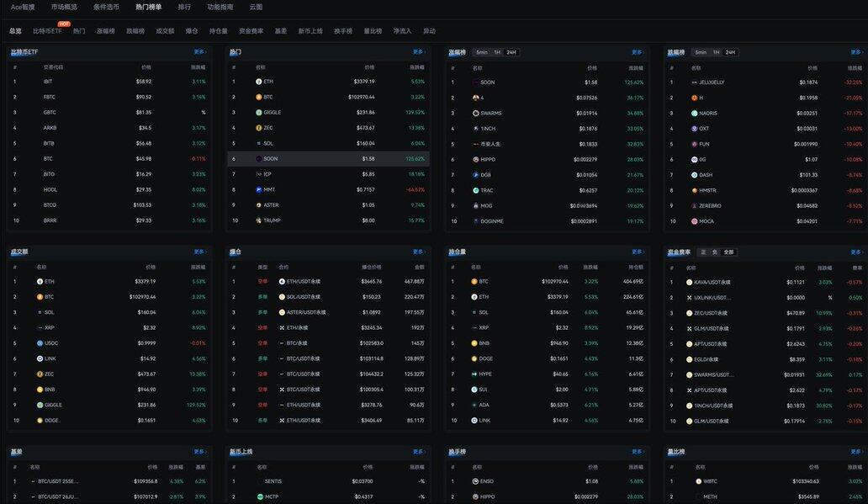Filter 资金费率 by 负 (negative) rates
The width and height of the screenshot is (868, 504).
[x=715, y=252]
